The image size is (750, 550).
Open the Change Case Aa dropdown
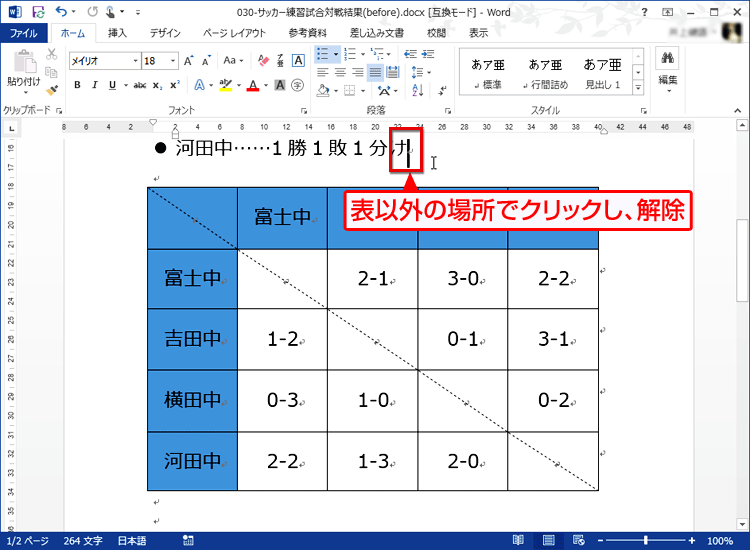233,60
